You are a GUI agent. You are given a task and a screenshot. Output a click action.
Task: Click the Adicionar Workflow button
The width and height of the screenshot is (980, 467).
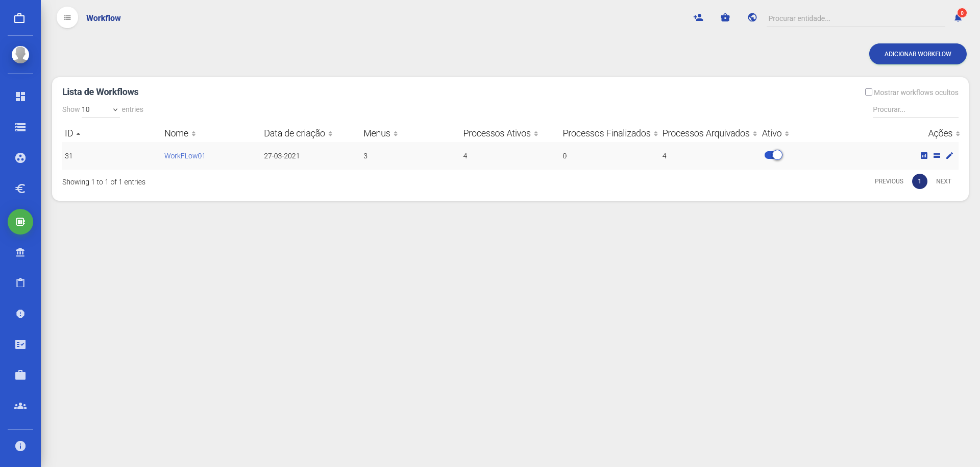click(917, 54)
